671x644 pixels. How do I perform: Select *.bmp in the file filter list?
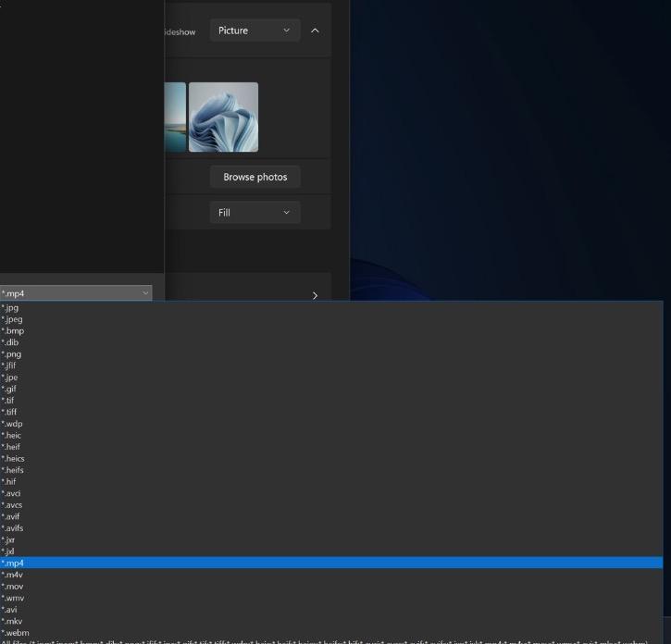coord(13,331)
